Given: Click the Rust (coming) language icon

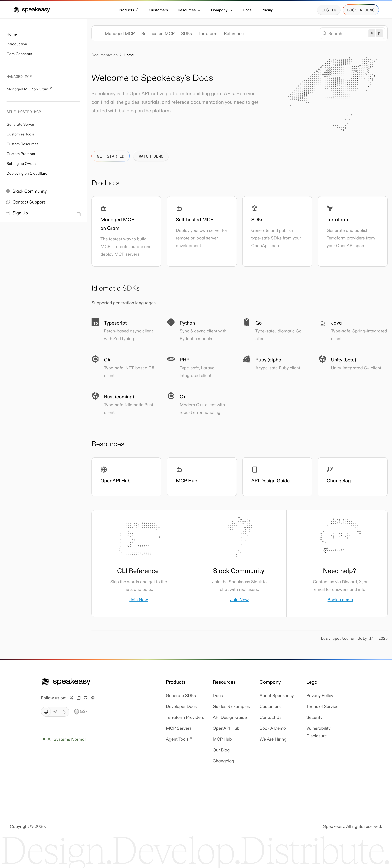Looking at the screenshot, I should (95, 396).
